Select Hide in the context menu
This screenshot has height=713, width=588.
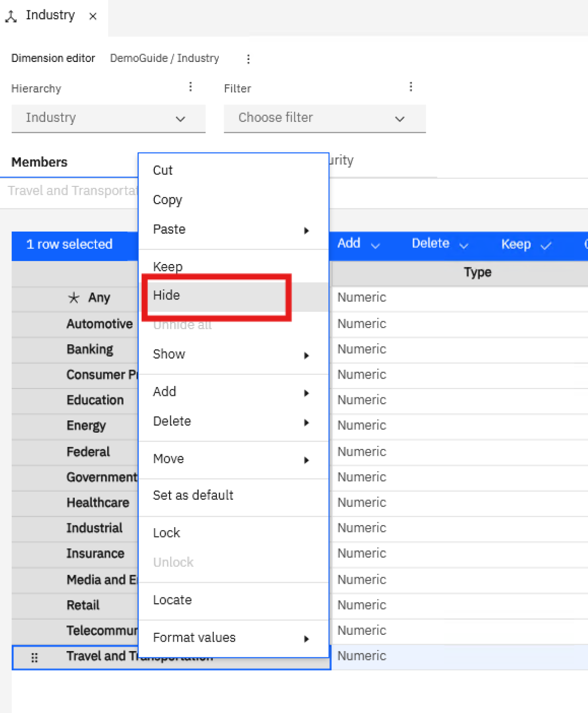pyautogui.click(x=234, y=296)
